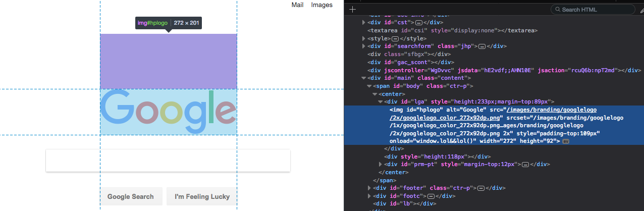This screenshot has width=644, height=211.
Task: Collapse the center element node
Action: click(x=374, y=94)
